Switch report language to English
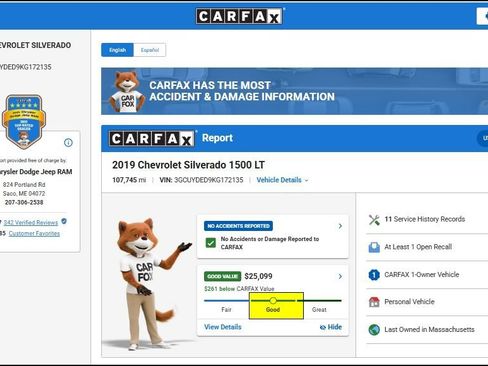The height and width of the screenshot is (366, 488). pyautogui.click(x=117, y=50)
